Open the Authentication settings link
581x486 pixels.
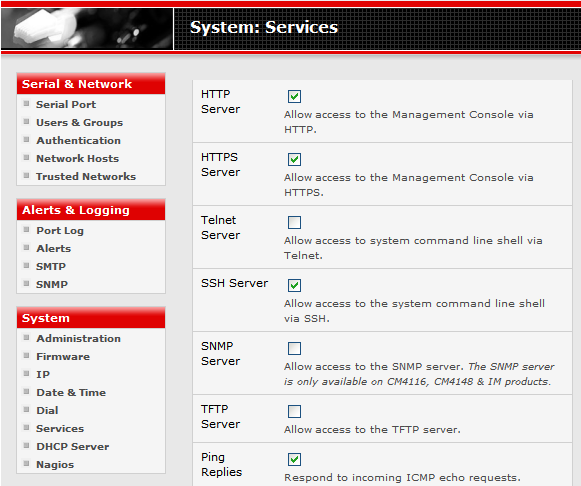78,140
